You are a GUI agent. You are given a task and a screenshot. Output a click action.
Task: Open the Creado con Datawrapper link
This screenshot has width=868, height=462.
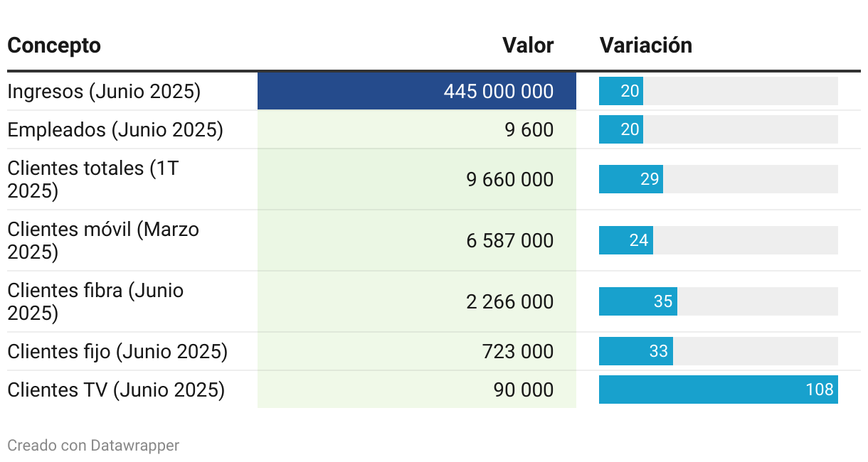tap(93, 446)
